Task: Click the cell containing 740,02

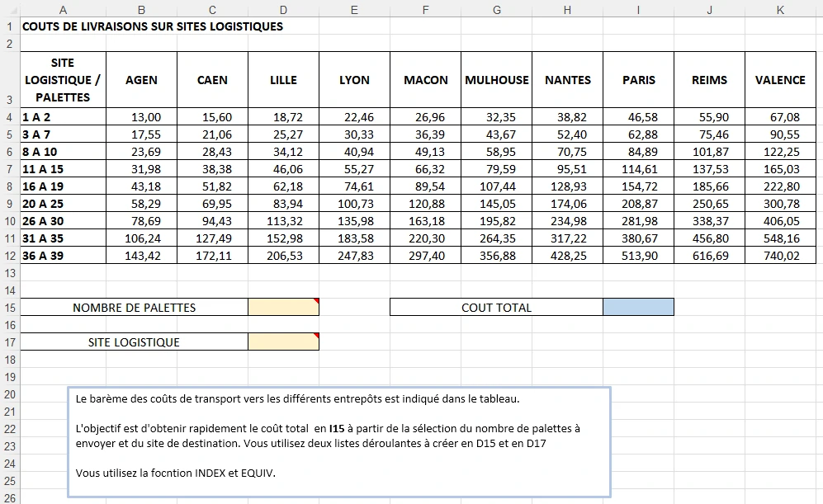Action: point(780,256)
